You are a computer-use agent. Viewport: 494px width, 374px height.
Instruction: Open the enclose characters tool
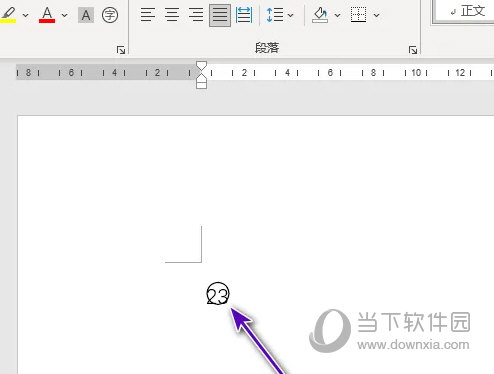coord(110,15)
